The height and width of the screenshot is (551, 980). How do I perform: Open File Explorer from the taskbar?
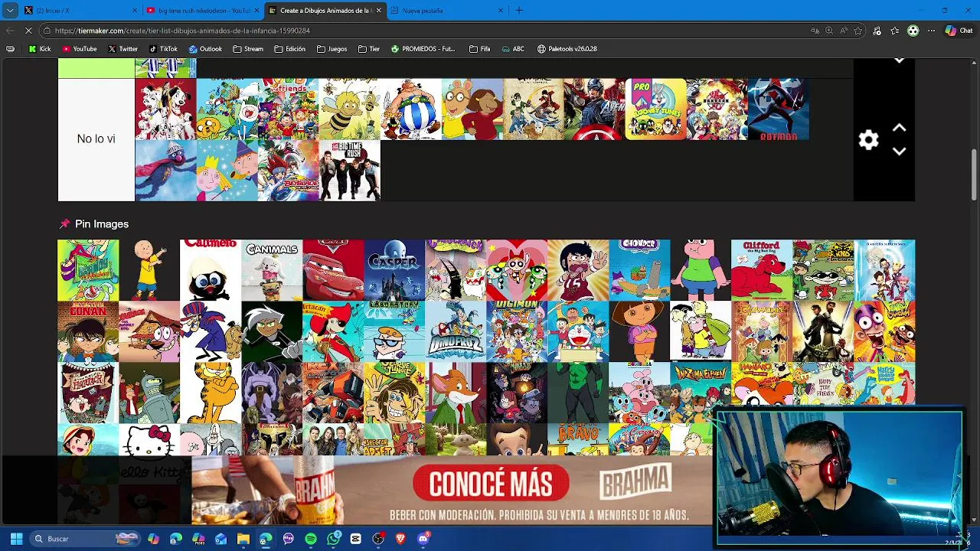pos(243,539)
